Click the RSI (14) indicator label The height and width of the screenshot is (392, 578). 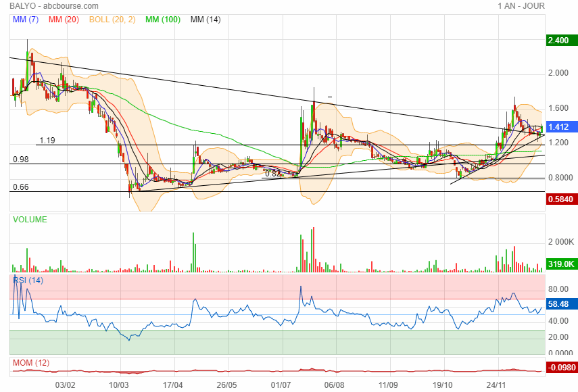tap(28, 280)
